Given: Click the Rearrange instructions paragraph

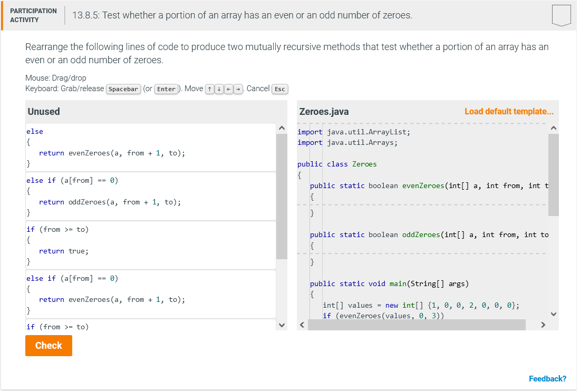Looking at the screenshot, I should 288,54.
